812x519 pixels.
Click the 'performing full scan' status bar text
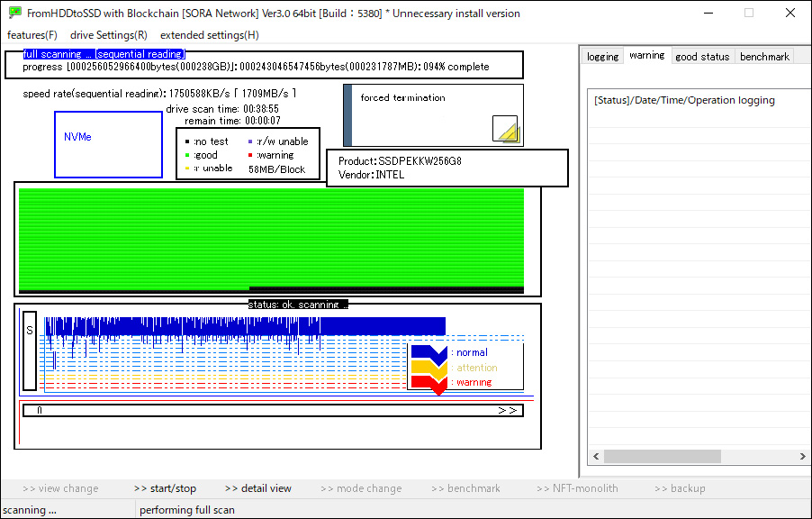click(x=187, y=510)
